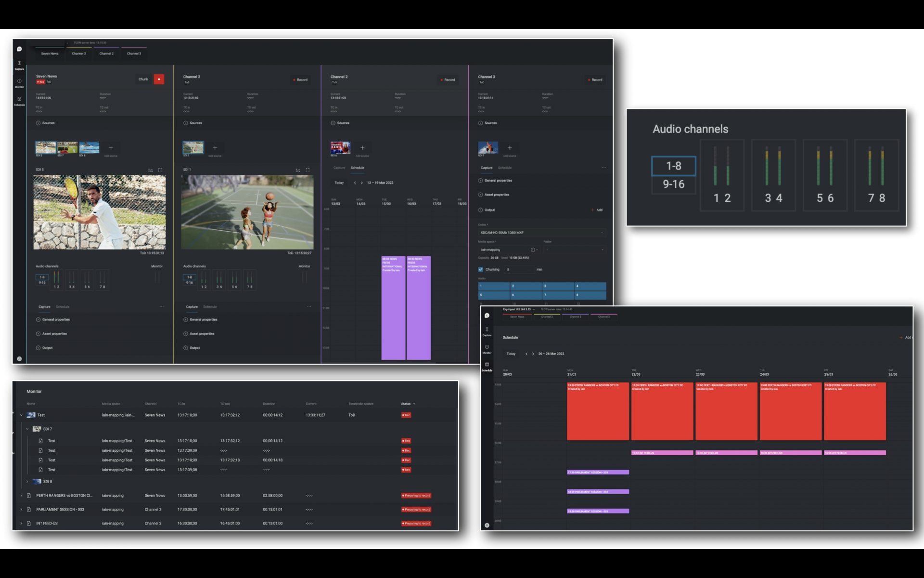Screen dimensions: 924x578
Task: Click fullscreen icon above SDI 5 preview
Action: pyautogui.click(x=160, y=170)
